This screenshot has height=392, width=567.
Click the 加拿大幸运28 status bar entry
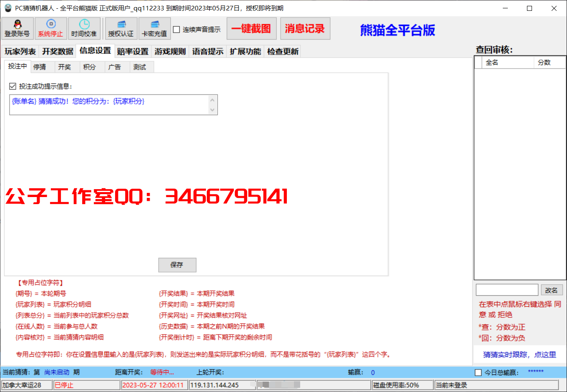coord(27,385)
